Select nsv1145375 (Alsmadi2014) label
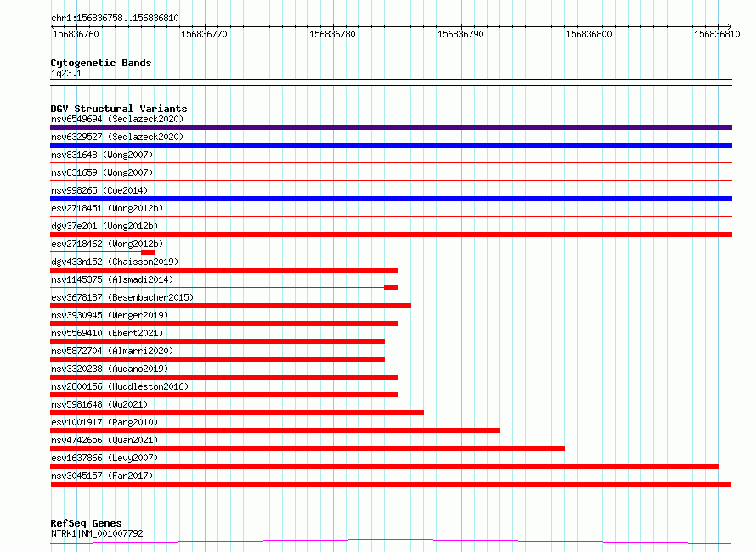Viewport: 756px width, 552px height. point(112,279)
